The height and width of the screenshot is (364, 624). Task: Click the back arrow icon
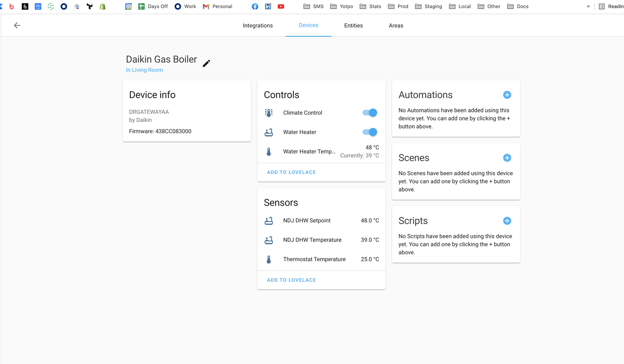click(x=17, y=26)
